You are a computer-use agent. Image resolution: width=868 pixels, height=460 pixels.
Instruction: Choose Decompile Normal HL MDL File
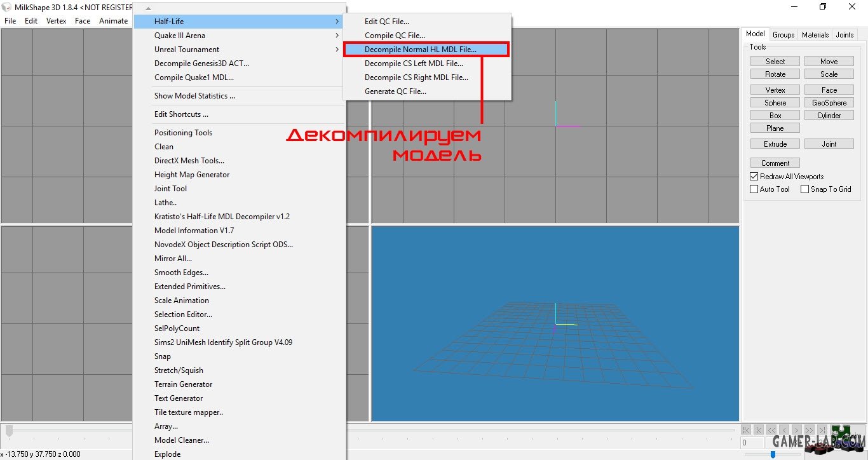click(x=426, y=50)
